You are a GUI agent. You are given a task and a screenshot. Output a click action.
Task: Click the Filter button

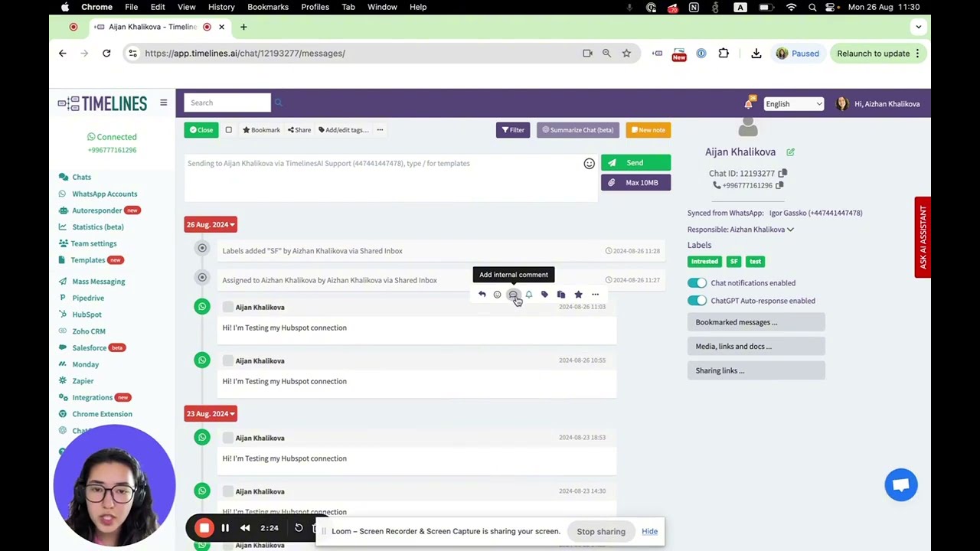click(x=513, y=130)
